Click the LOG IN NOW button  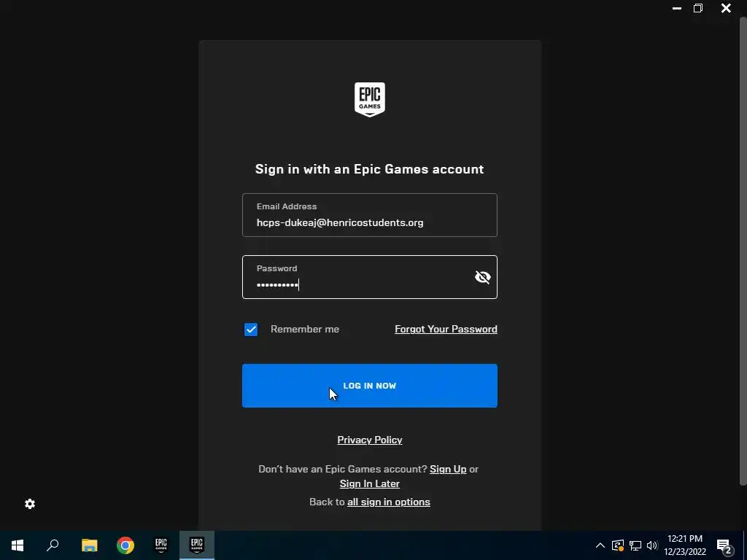(370, 386)
